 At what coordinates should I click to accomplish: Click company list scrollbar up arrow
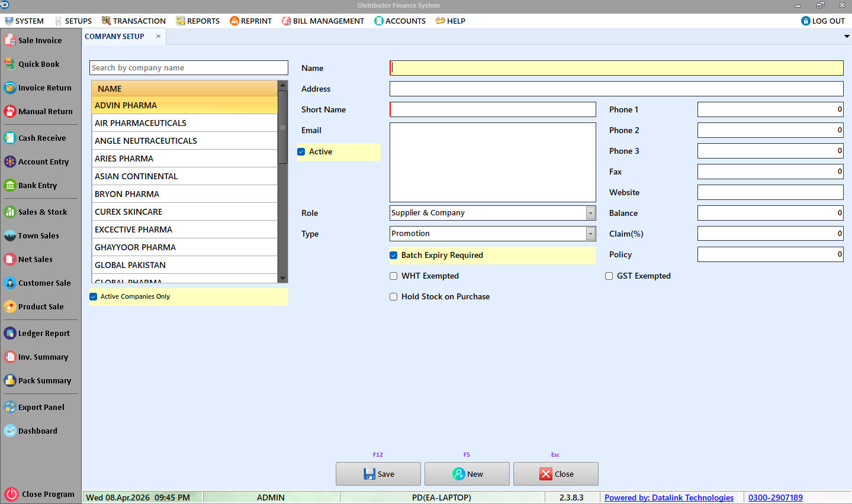click(x=283, y=85)
